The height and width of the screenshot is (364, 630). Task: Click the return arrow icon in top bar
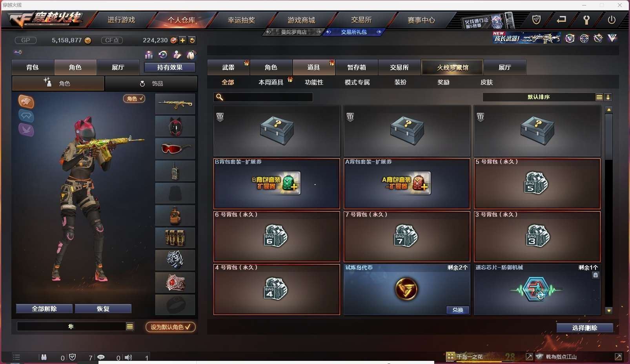pyautogui.click(x=561, y=19)
